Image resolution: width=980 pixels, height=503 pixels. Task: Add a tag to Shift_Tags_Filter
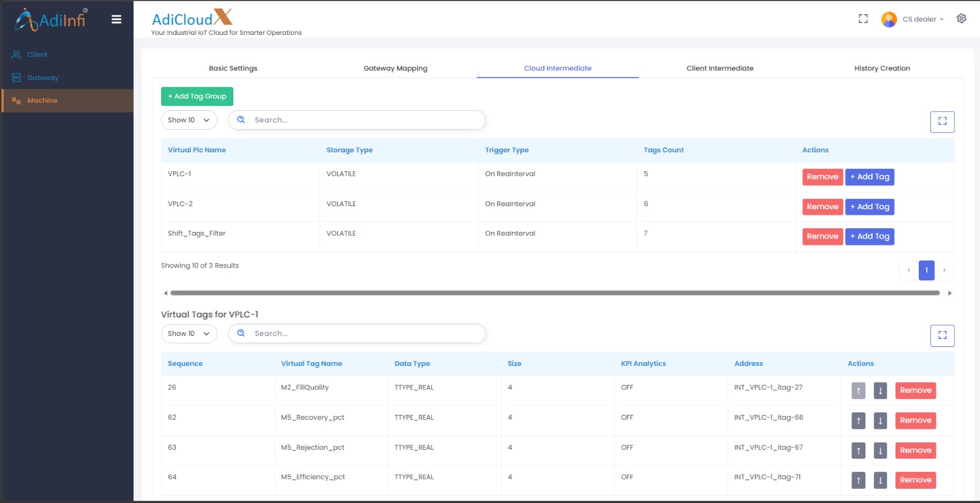(x=869, y=236)
